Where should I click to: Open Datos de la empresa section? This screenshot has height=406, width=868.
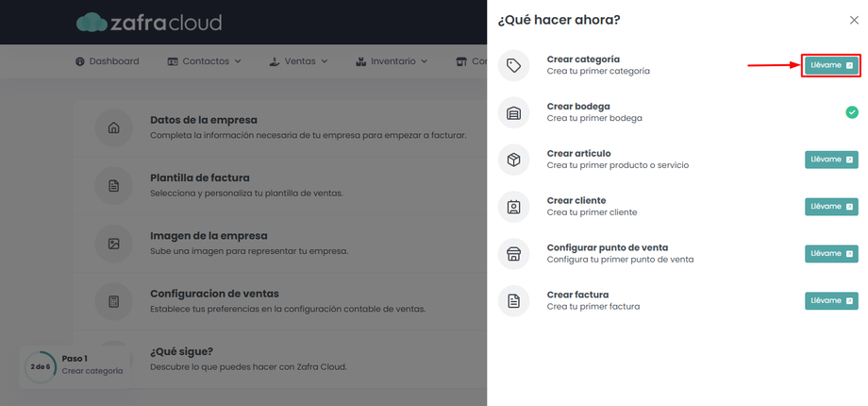(279, 128)
